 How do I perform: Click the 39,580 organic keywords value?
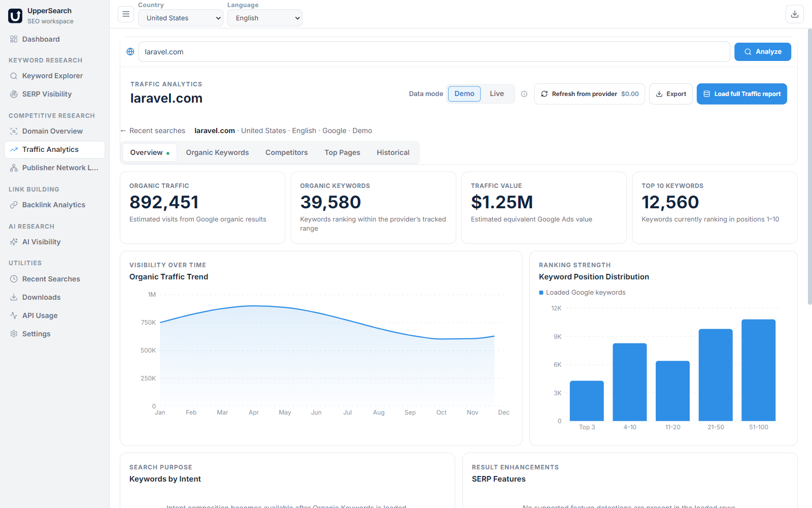330,202
